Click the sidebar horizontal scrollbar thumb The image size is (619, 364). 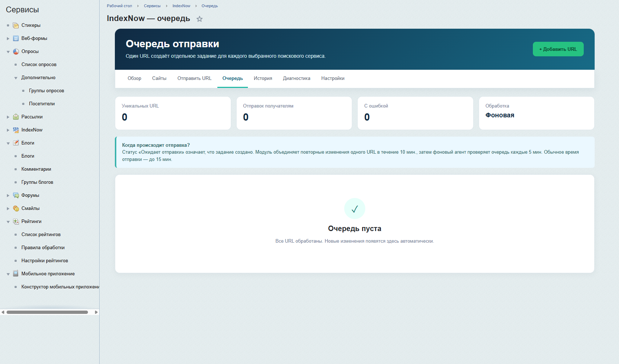(x=47, y=312)
